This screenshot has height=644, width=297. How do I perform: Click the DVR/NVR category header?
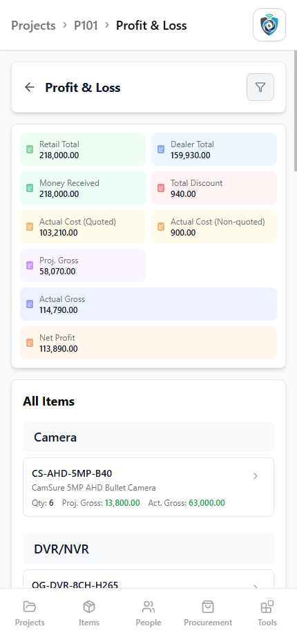pyautogui.click(x=148, y=549)
